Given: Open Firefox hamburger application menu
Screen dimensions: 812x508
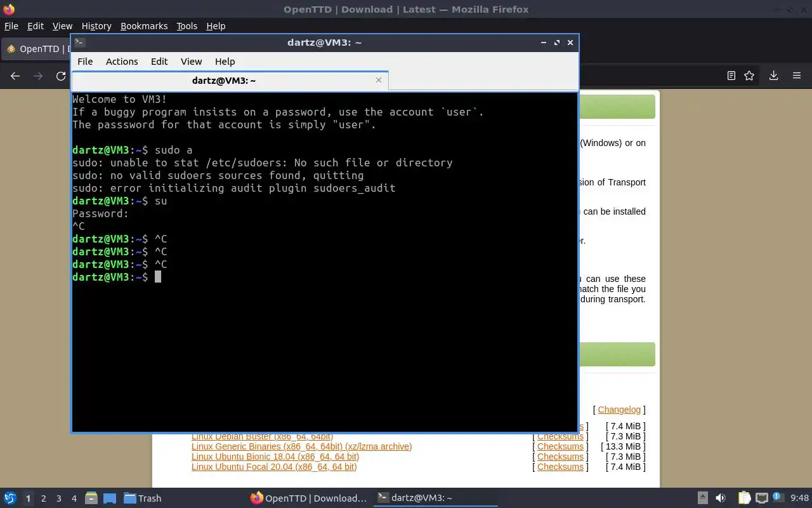Looking at the screenshot, I should pos(797,76).
